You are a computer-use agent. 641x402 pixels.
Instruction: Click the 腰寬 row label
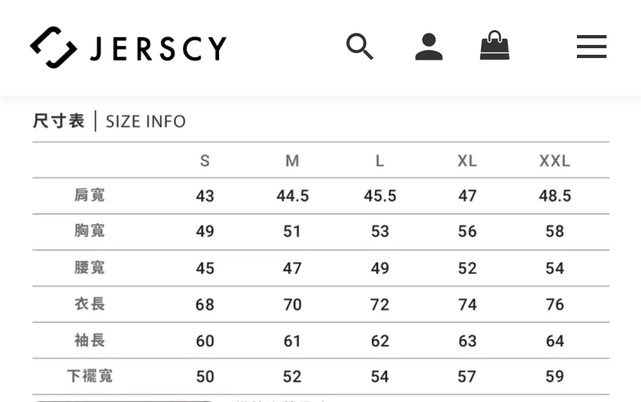coord(89,268)
